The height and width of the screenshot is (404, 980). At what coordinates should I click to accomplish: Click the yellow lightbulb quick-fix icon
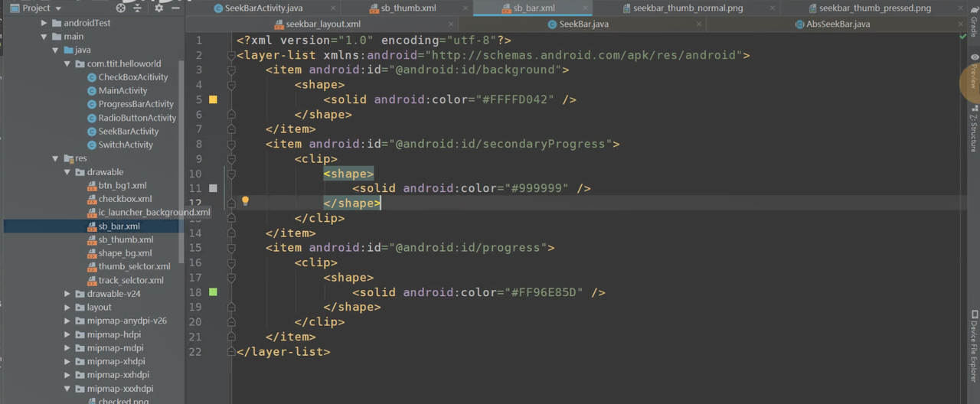pyautogui.click(x=245, y=201)
